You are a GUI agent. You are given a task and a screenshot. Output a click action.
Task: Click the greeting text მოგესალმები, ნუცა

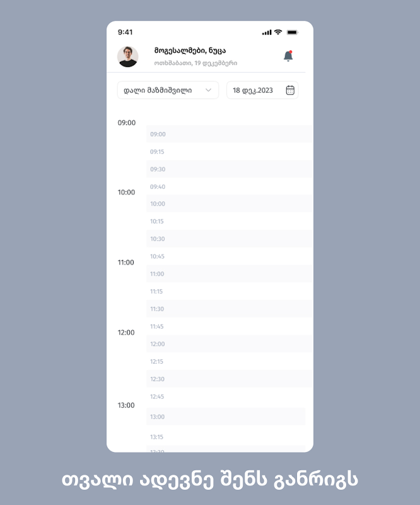(x=190, y=50)
